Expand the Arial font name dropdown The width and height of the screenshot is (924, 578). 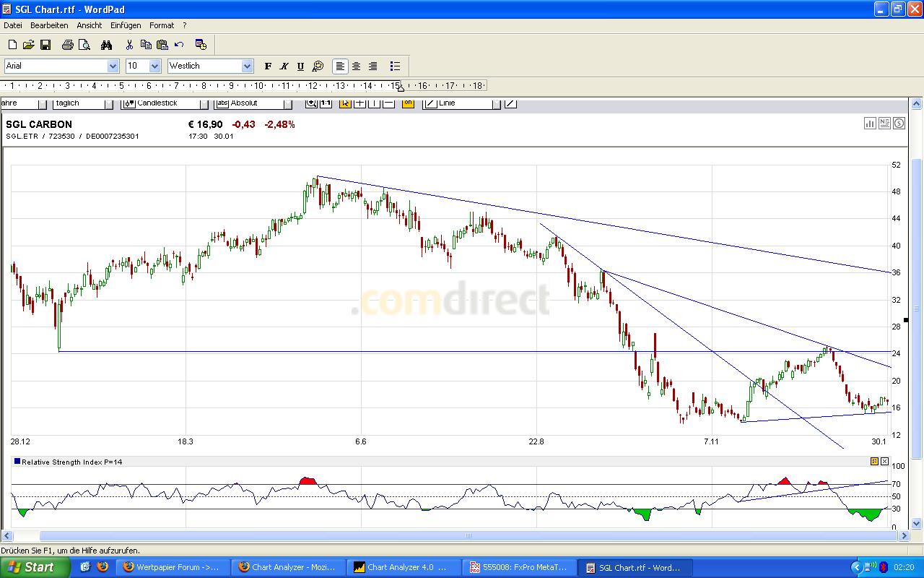pos(113,66)
